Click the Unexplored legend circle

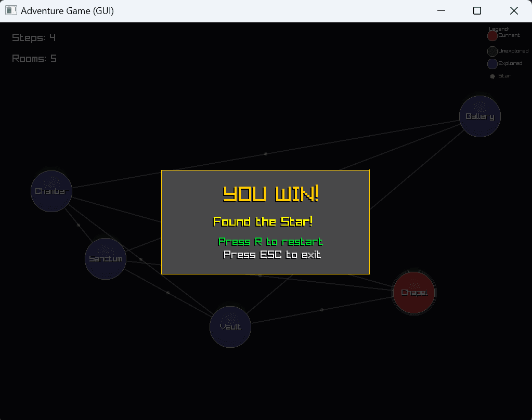point(492,51)
